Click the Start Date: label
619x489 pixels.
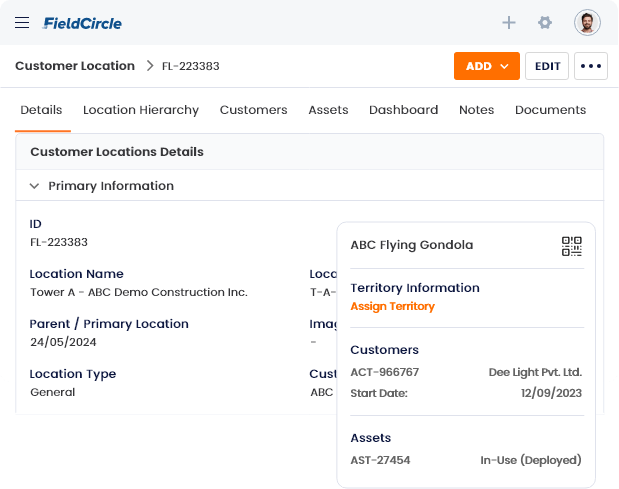click(379, 393)
